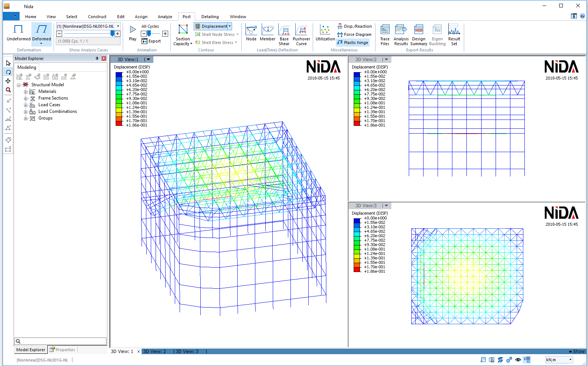Pick the add node tool
The image size is (588, 366).
coord(8,101)
